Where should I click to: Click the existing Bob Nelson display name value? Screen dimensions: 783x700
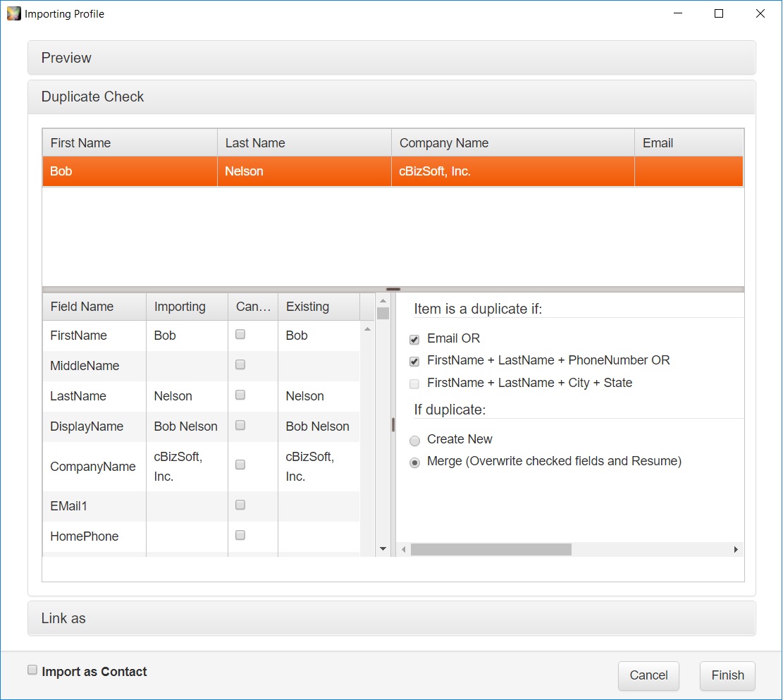318,426
